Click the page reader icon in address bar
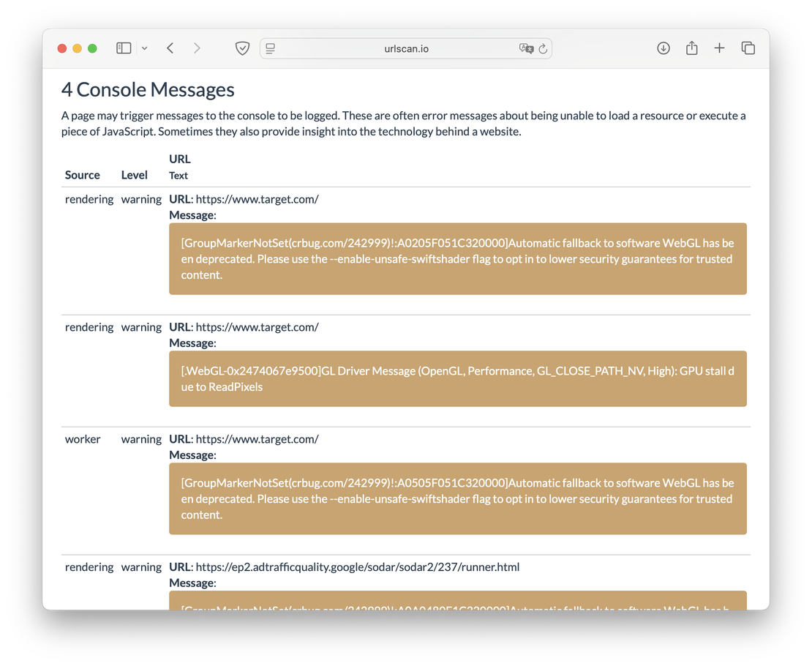 tap(271, 48)
